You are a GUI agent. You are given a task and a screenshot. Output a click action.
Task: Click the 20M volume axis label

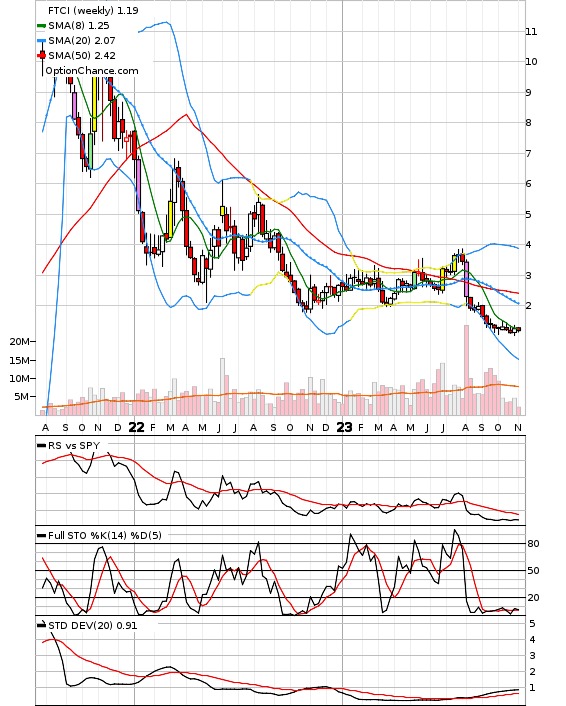pyautogui.click(x=19, y=342)
